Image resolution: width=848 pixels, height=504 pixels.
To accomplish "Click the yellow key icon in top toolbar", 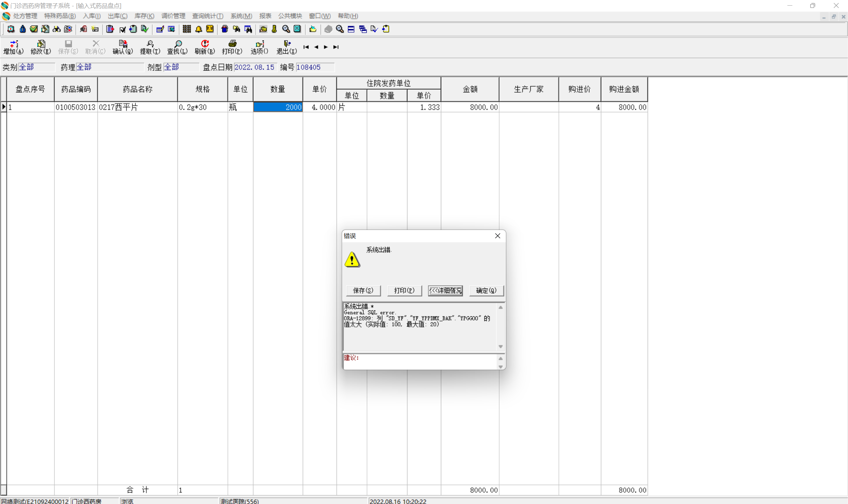I will click(274, 29).
